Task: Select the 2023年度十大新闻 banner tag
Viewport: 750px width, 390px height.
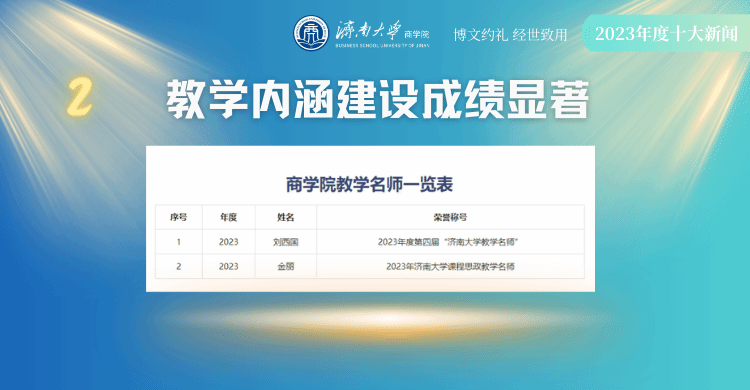Action: tap(666, 33)
